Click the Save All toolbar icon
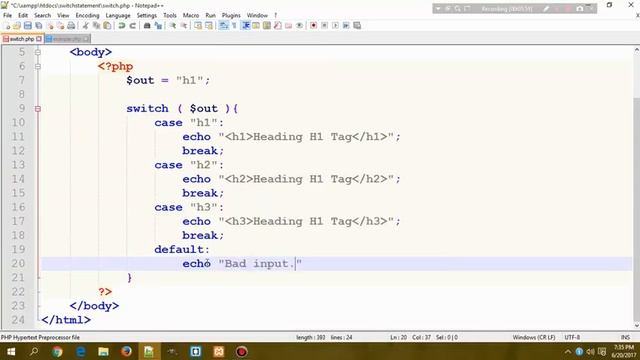 tap(39, 26)
